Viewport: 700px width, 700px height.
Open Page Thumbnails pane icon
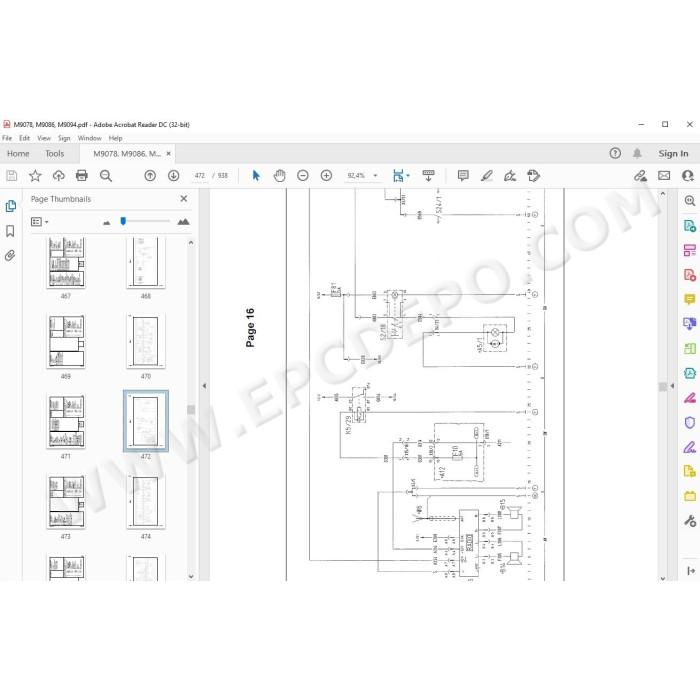point(10,206)
